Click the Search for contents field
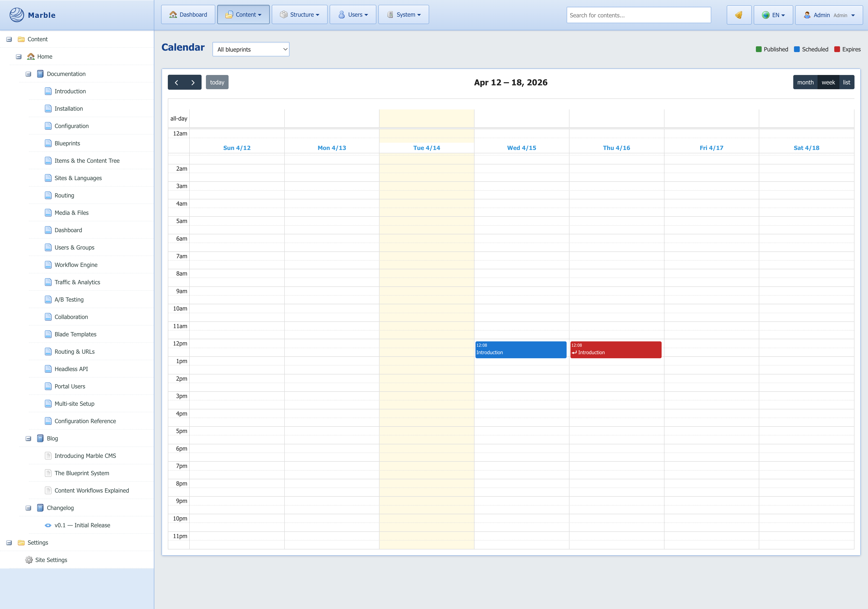Viewport: 868px width, 609px height. coord(638,15)
